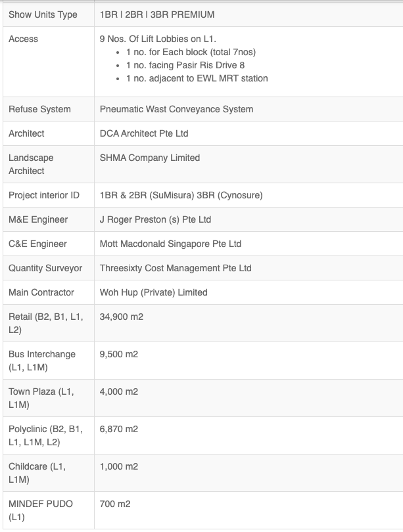
Task: Click the Bus Interchange row label
Action: tap(42, 361)
